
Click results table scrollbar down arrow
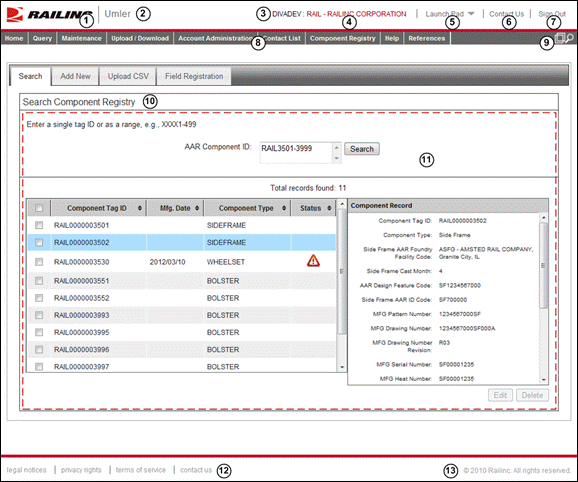point(342,367)
